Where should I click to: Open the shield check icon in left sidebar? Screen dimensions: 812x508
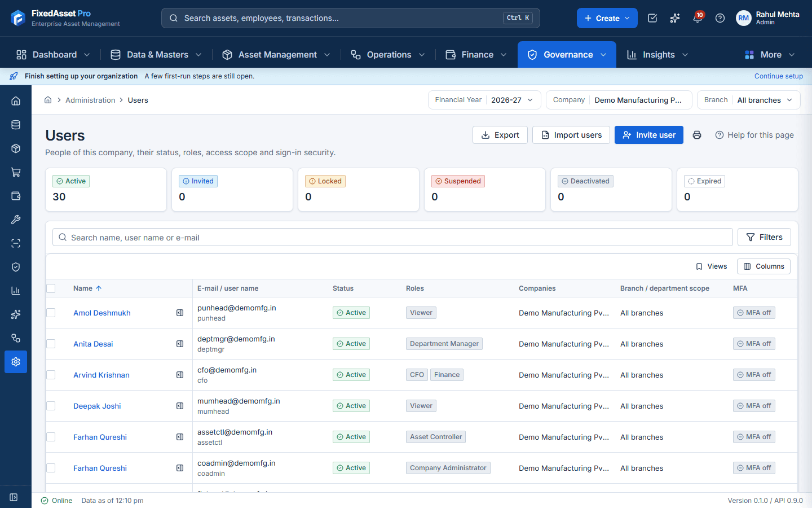pyautogui.click(x=16, y=267)
